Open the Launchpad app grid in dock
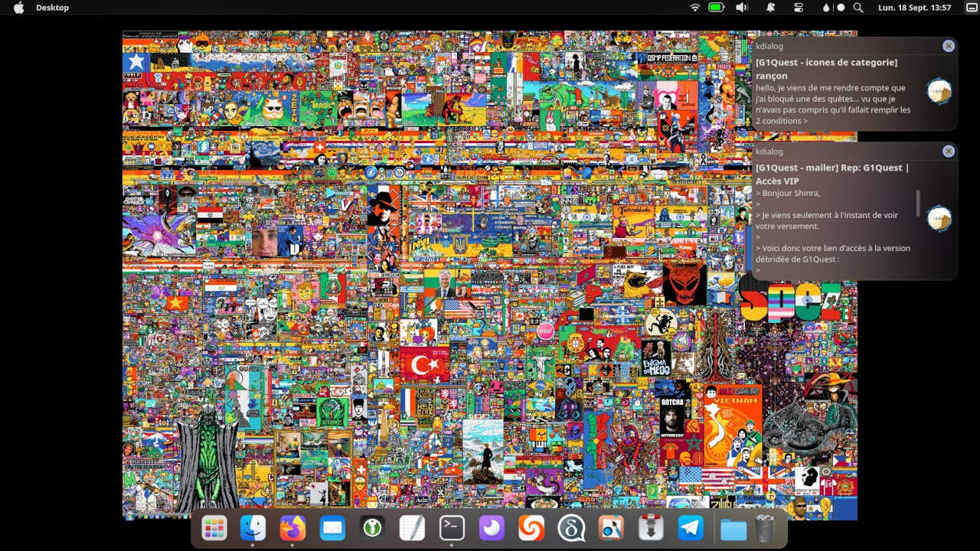The width and height of the screenshot is (980, 551). pyautogui.click(x=214, y=528)
